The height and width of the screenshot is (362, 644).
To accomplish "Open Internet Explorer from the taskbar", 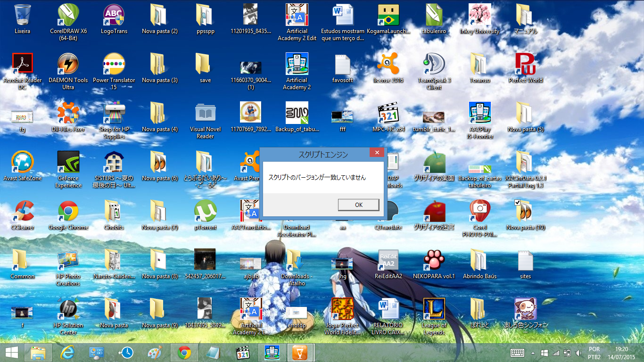I will [68, 353].
